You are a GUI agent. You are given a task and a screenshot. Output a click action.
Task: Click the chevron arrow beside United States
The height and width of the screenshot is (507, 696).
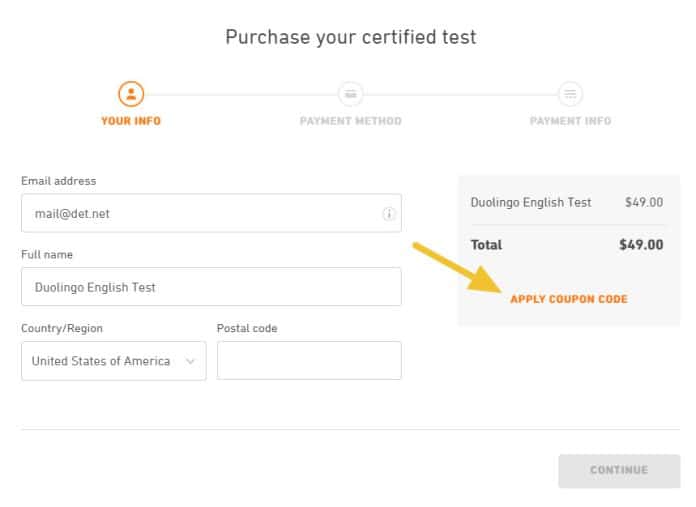click(191, 361)
